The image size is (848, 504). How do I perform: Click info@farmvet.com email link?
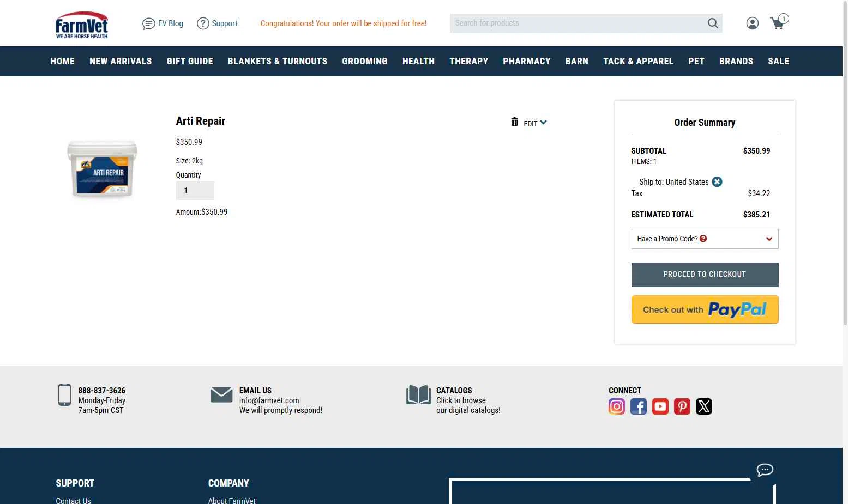(x=269, y=400)
